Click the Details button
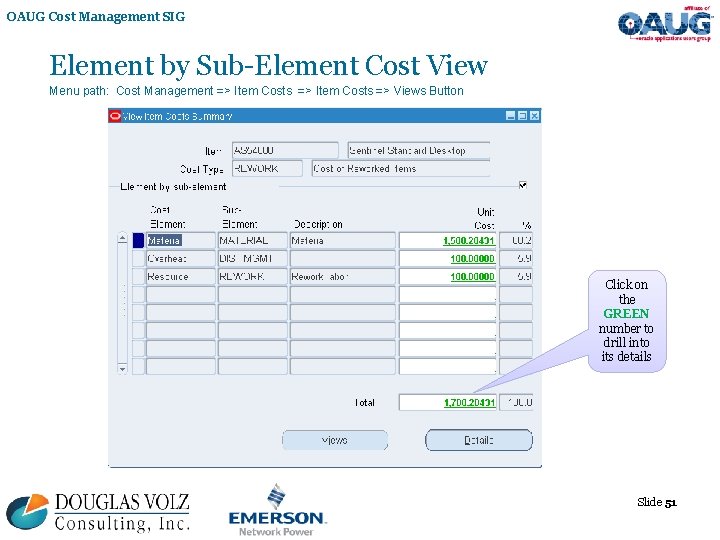This screenshot has width=720, height=540. [x=479, y=440]
